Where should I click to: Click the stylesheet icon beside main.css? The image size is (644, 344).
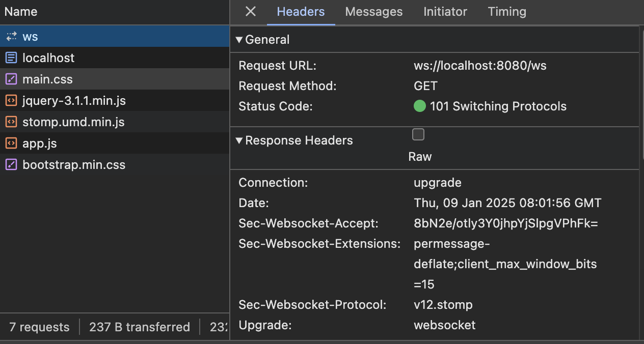[x=11, y=79]
